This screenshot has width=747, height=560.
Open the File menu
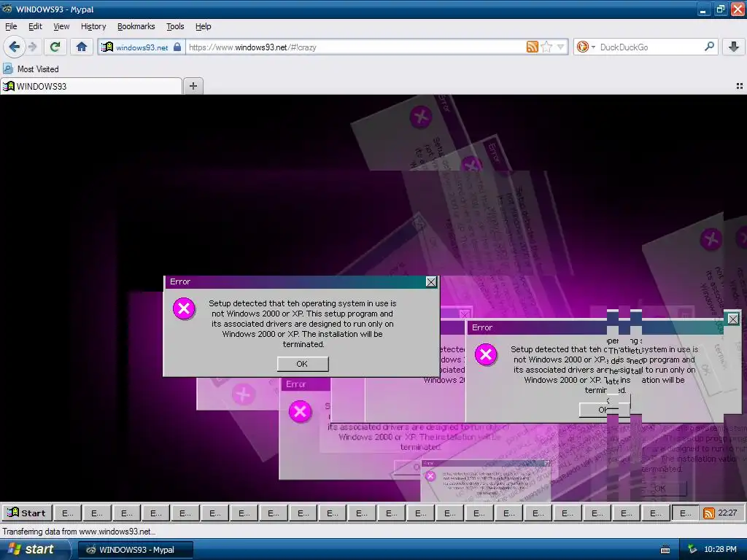11,26
